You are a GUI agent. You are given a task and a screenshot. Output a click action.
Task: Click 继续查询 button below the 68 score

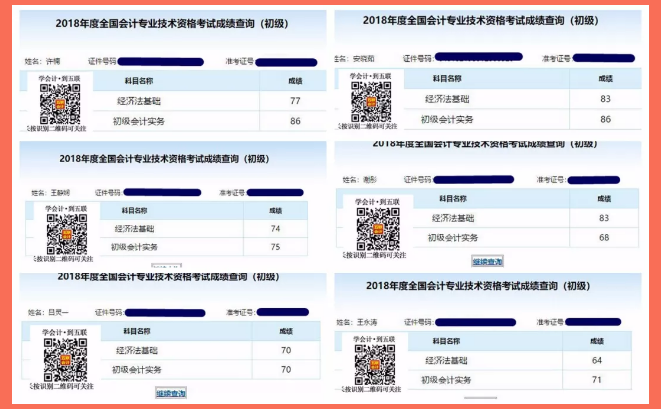(487, 261)
